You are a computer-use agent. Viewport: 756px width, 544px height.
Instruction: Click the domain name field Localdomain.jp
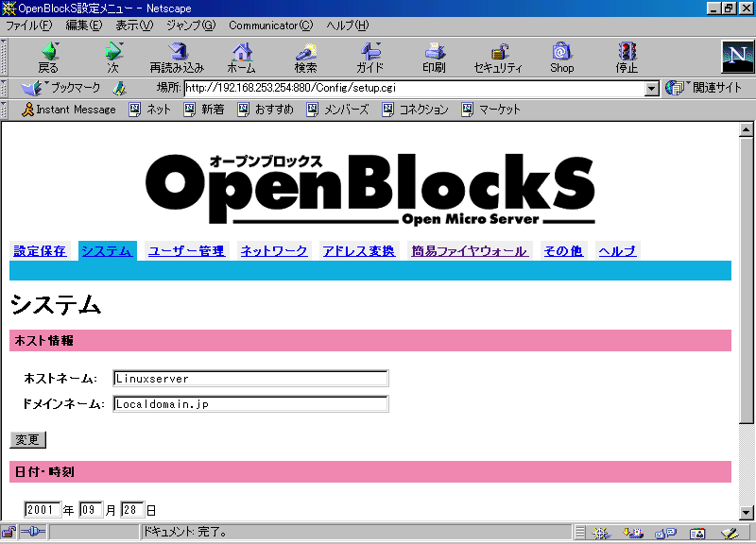(250, 404)
